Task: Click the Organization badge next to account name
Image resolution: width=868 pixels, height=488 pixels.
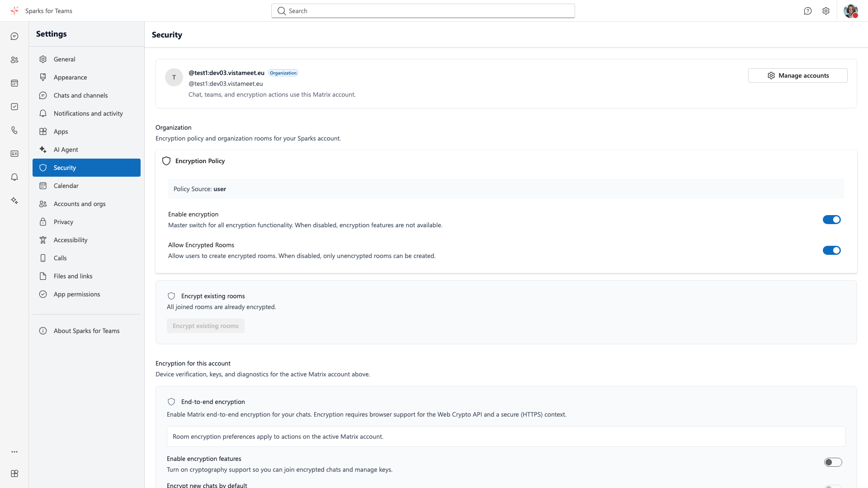Action: click(283, 73)
